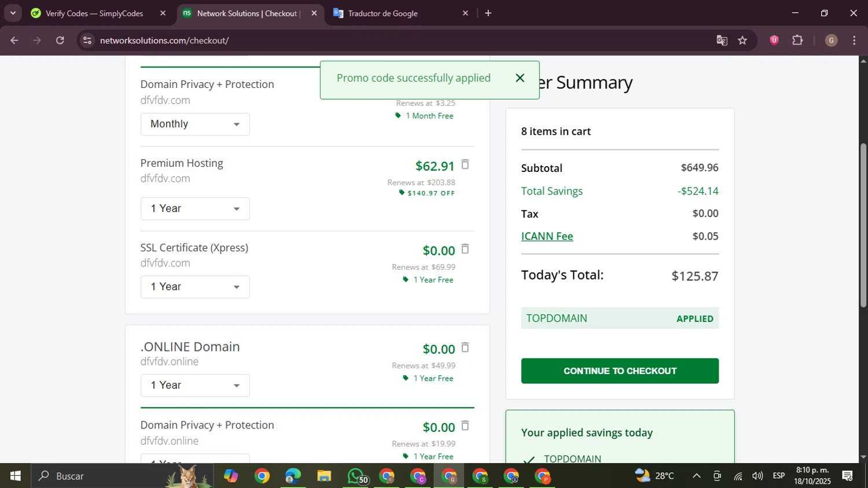The height and width of the screenshot is (488, 868).
Task: Remove SSL Certificate (Xpress) with trash icon
Action: [465, 249]
